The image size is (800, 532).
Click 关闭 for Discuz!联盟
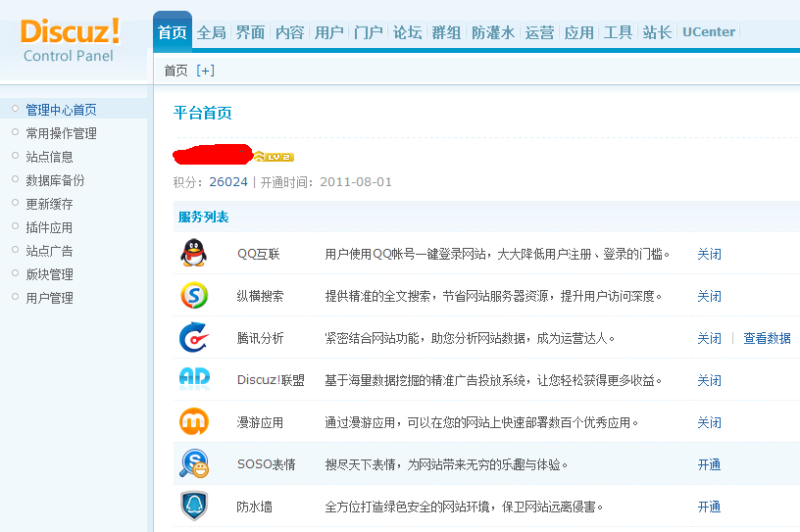point(709,380)
